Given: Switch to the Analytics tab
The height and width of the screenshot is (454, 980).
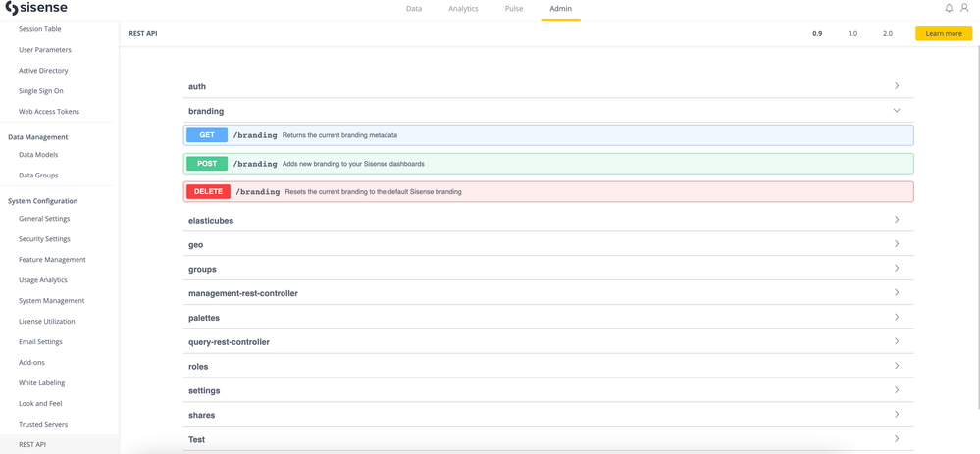Looking at the screenshot, I should 463,9.
